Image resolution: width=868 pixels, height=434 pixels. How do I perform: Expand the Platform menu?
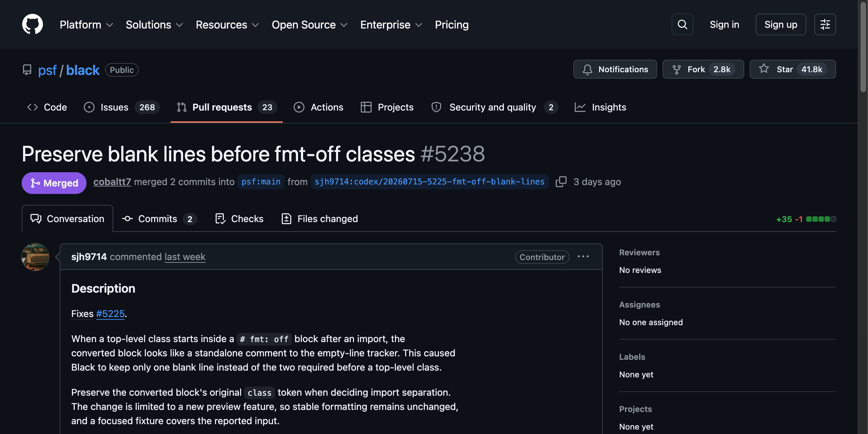86,25
